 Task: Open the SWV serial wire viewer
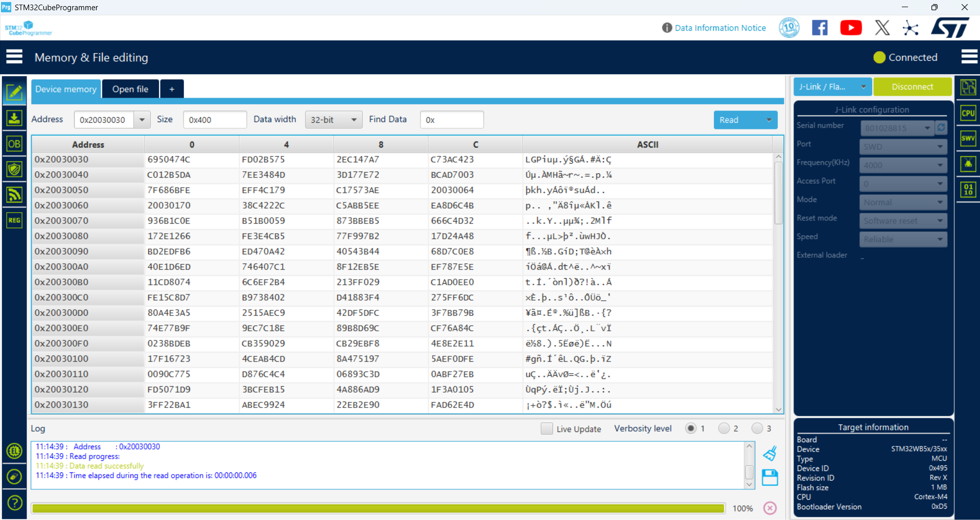(x=967, y=138)
